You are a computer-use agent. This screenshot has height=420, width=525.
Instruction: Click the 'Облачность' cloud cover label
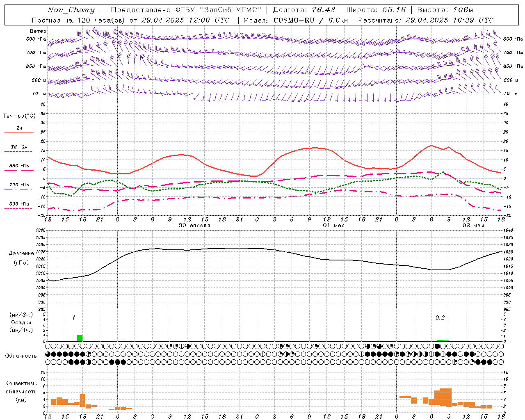point(21,356)
